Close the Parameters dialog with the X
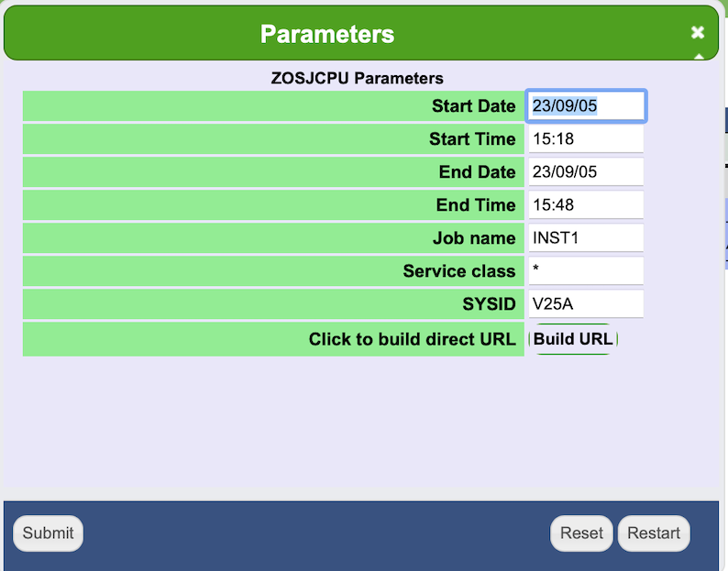 point(698,33)
